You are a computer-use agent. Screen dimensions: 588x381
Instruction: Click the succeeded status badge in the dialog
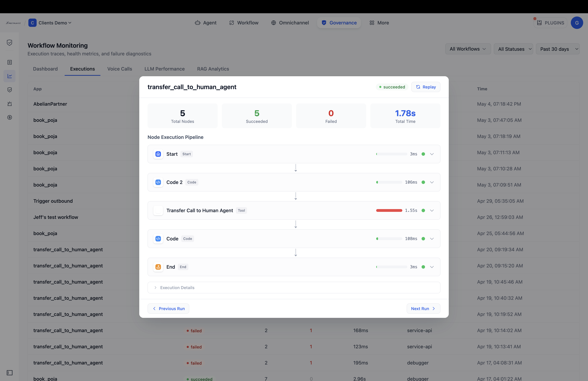point(392,87)
